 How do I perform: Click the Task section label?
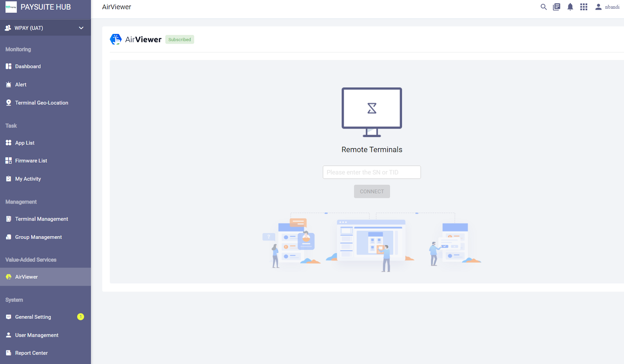click(x=11, y=125)
